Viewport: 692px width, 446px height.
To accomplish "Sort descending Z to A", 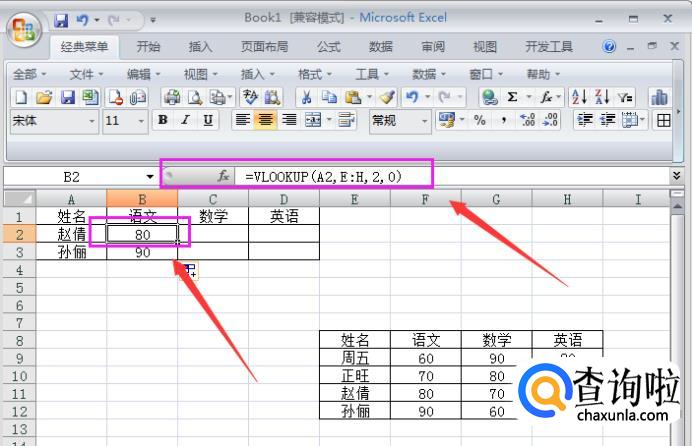I will (602, 97).
